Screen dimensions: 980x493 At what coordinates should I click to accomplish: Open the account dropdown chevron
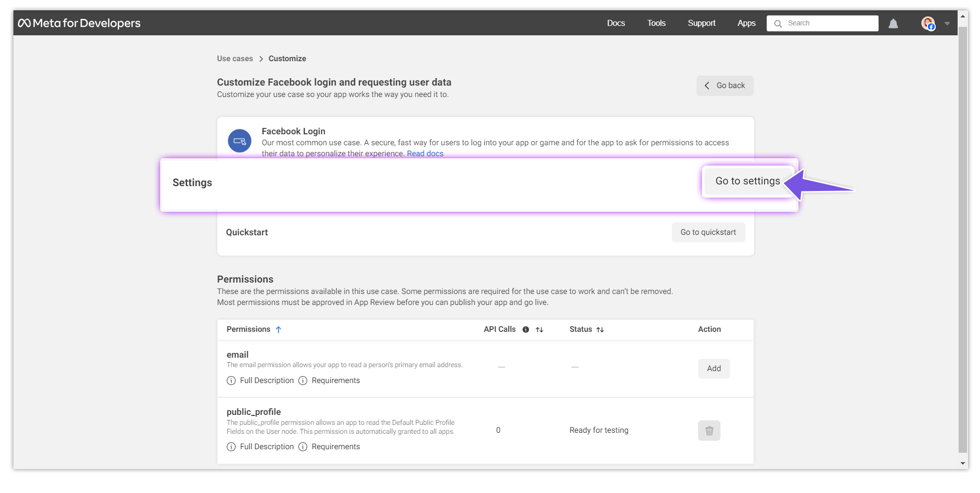[x=947, y=23]
